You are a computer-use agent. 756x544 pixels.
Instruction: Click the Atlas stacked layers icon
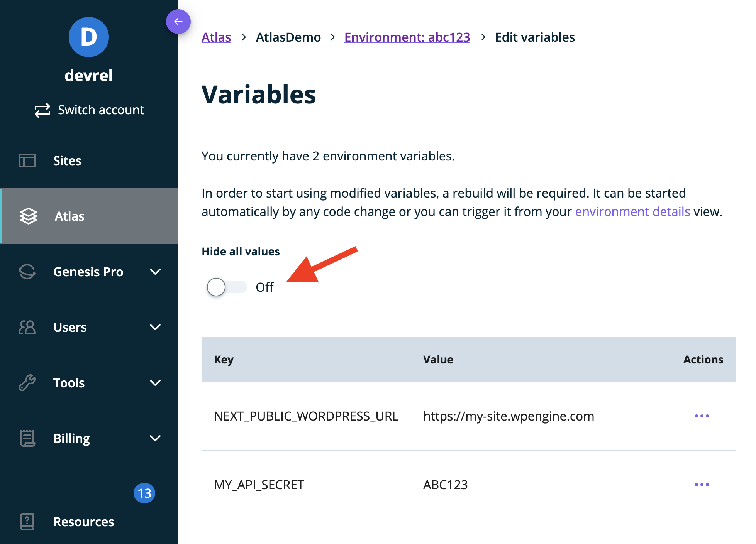[x=29, y=216]
